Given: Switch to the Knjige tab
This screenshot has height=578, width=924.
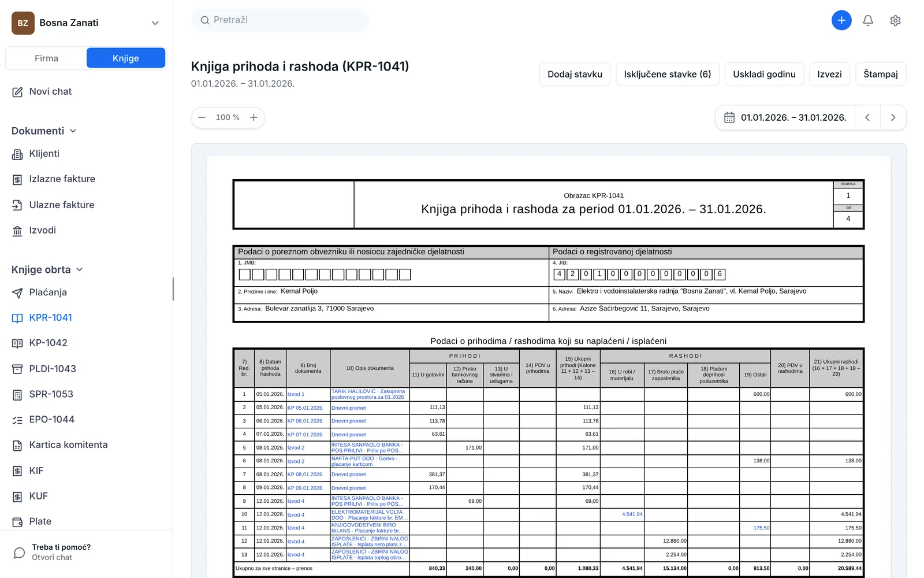Looking at the screenshot, I should click(x=126, y=58).
